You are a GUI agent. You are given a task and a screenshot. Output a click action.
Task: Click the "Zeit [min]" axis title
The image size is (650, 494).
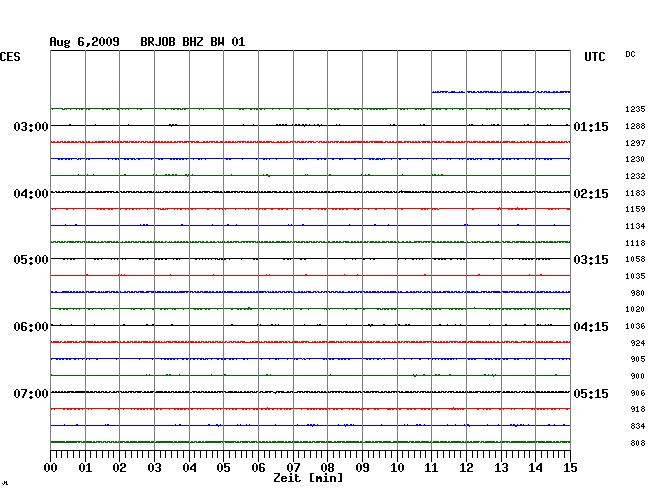[x=308, y=478]
